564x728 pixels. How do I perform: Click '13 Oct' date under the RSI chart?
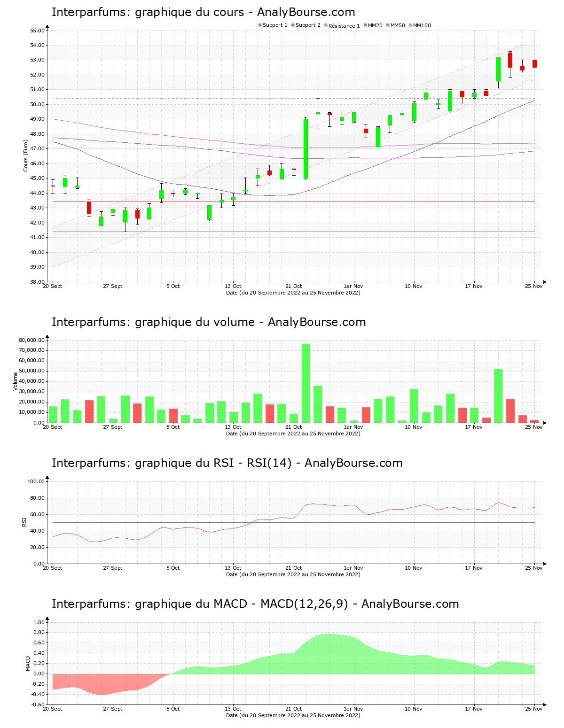click(x=233, y=568)
